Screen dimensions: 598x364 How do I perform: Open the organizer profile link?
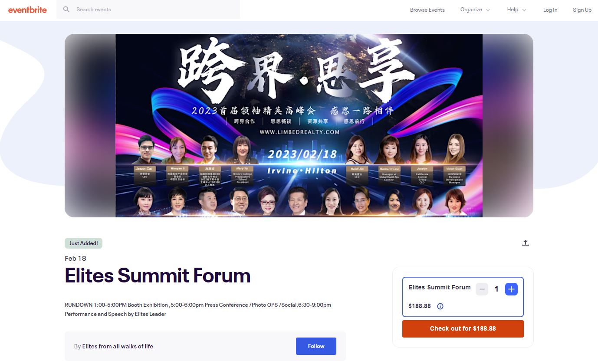click(118, 346)
